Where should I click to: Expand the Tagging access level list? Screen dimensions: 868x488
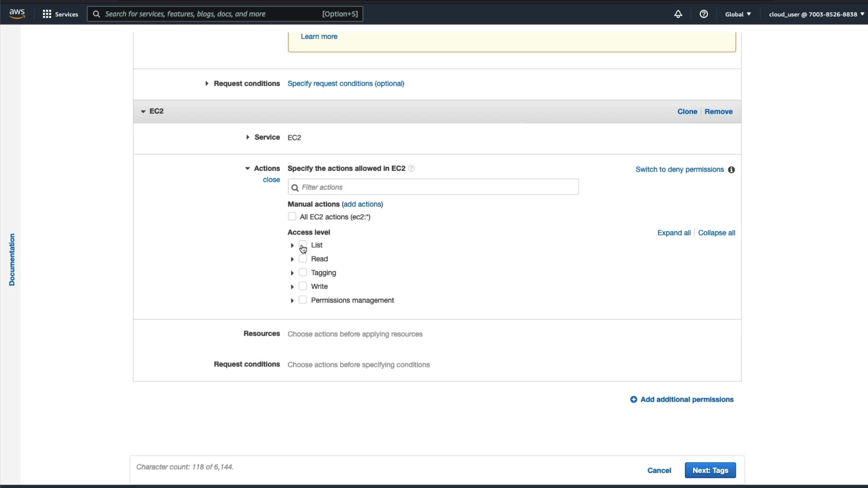tap(292, 273)
